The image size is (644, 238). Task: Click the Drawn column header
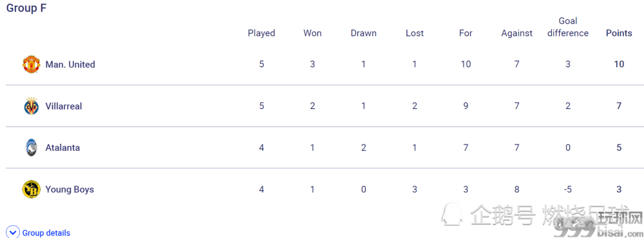[x=363, y=34]
